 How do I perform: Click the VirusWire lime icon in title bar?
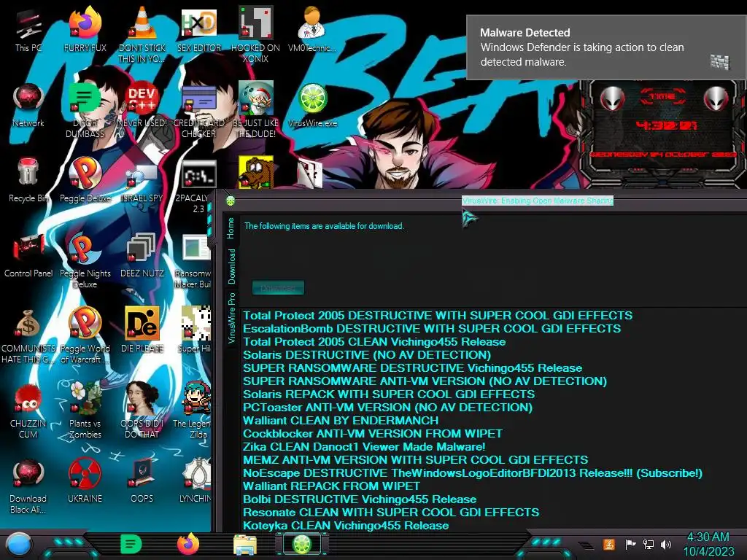tap(231, 201)
